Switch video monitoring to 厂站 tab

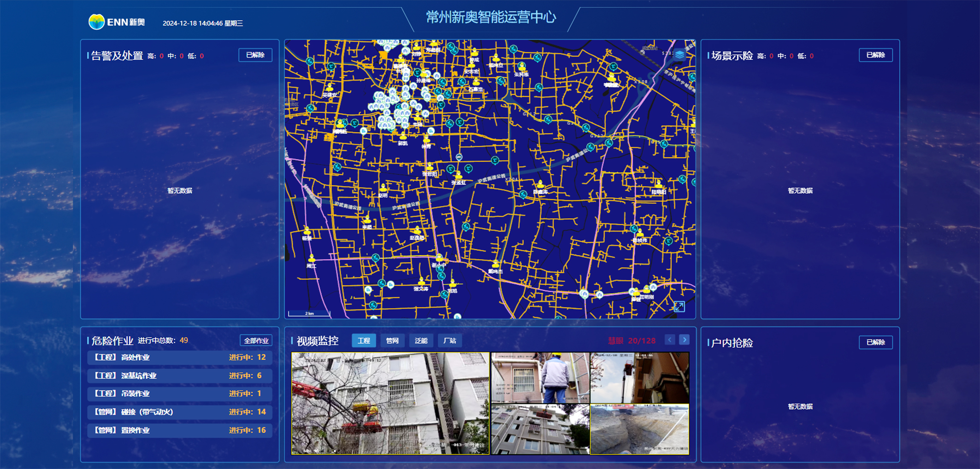[449, 340]
